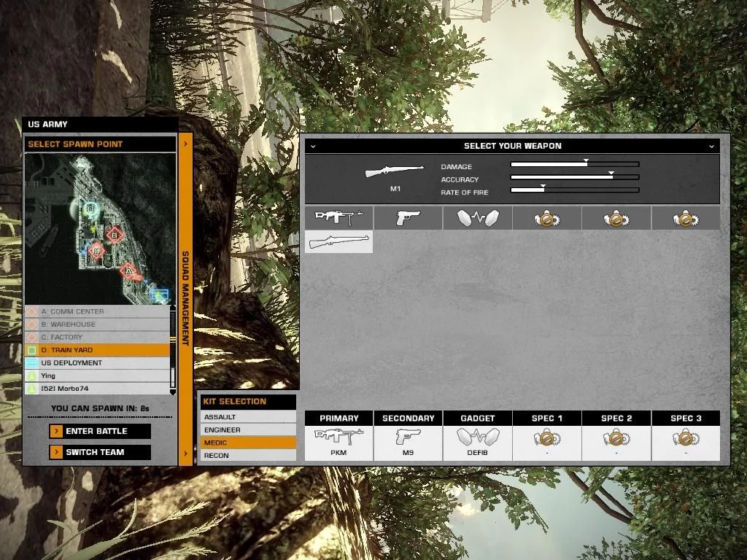
Task: Open the second specialization gear icon tab
Action: (616, 217)
